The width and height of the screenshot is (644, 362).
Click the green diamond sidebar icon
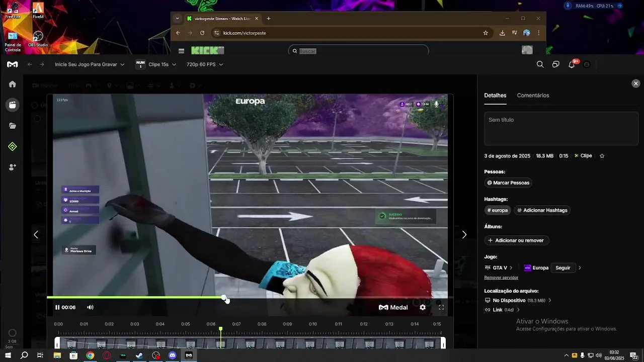click(13, 146)
